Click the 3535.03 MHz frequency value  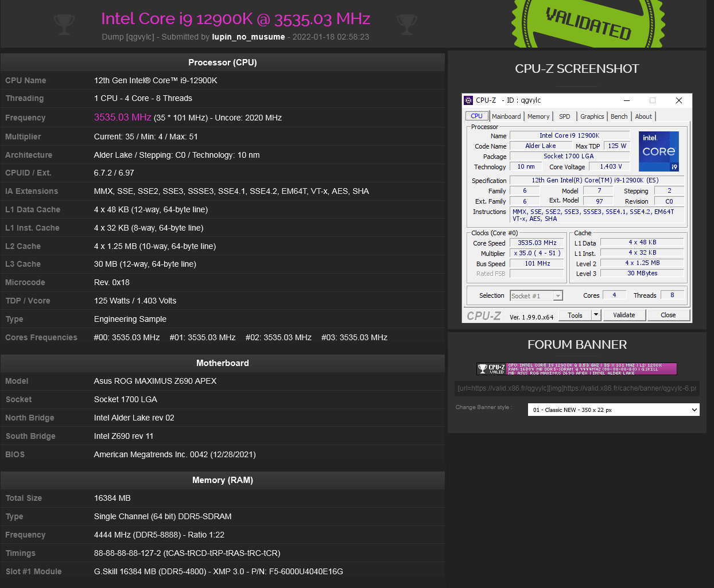click(123, 117)
